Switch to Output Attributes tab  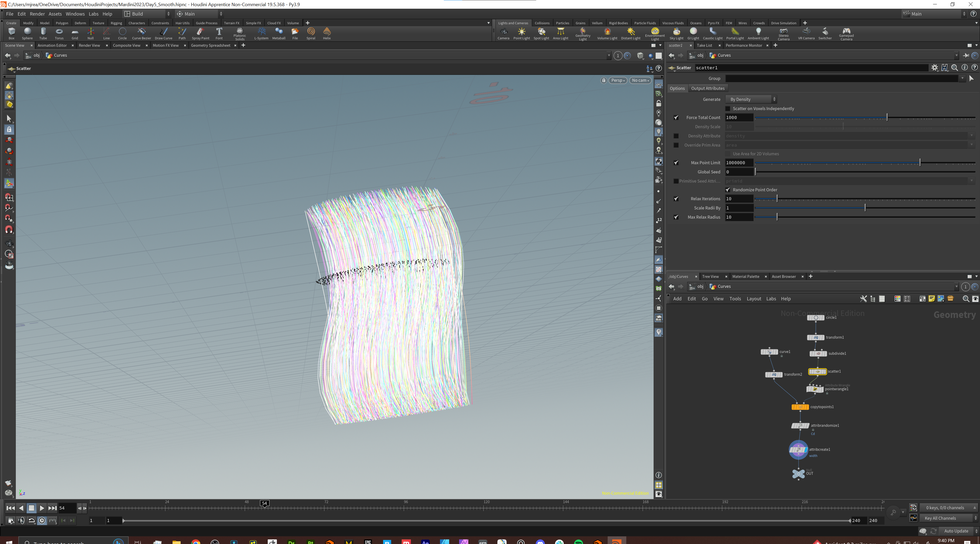(x=708, y=88)
